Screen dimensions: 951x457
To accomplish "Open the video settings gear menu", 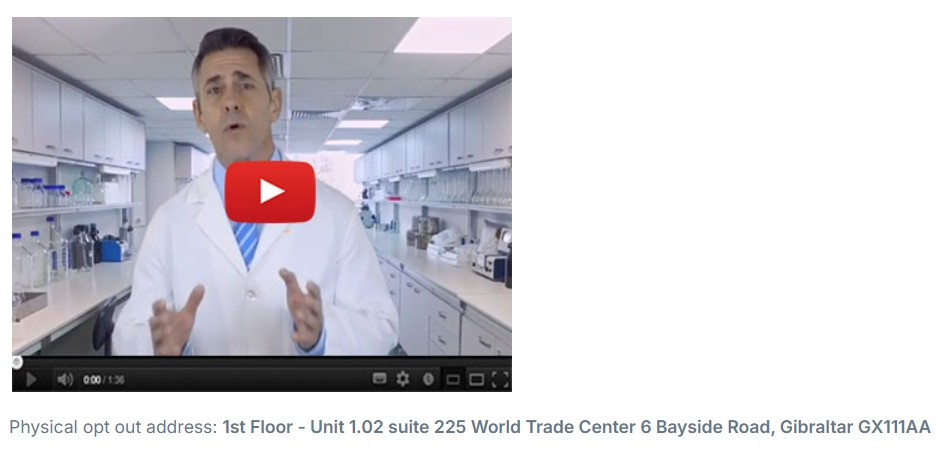I will tap(403, 379).
